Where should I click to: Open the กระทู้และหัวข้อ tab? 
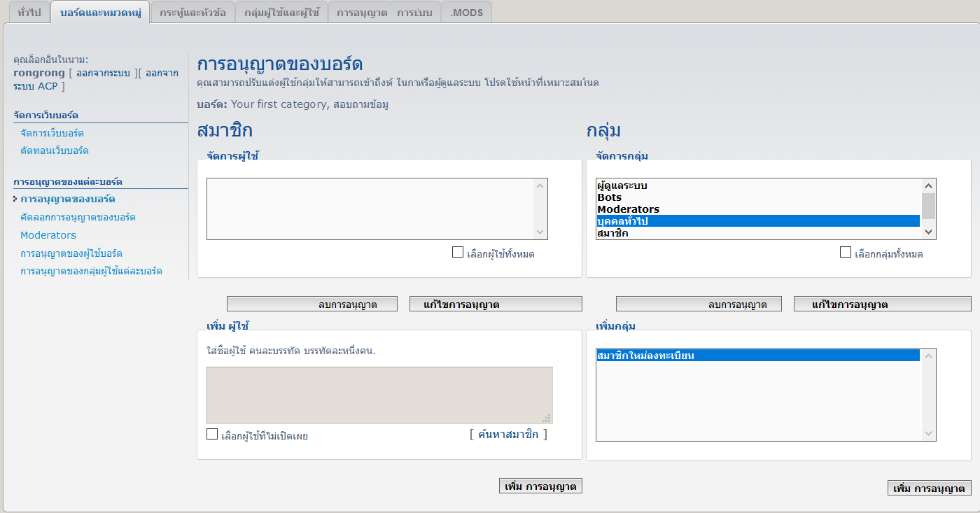(x=192, y=13)
